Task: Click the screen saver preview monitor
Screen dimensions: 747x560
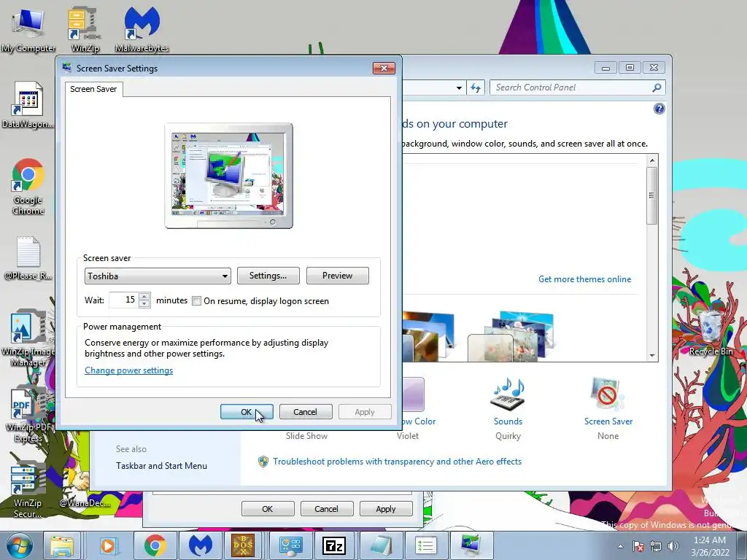Action: click(228, 176)
